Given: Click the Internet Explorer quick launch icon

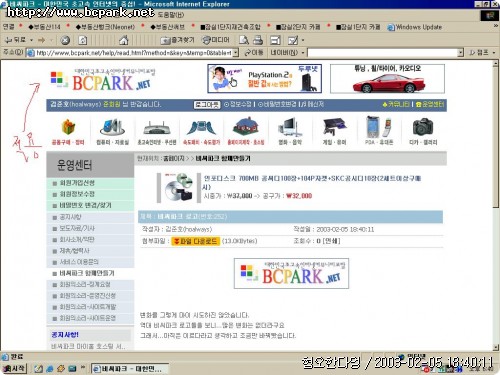Looking at the screenshot, I should point(50,368).
